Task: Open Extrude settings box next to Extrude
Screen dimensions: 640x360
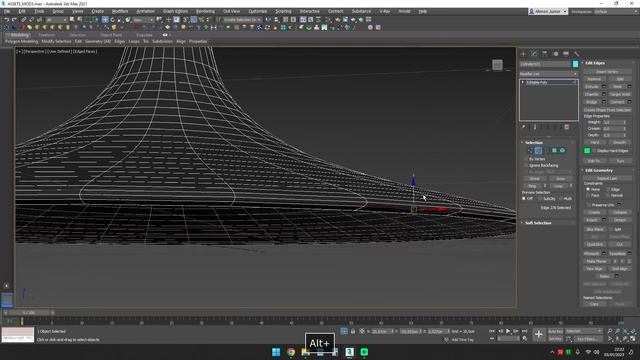Action: [x=604, y=87]
